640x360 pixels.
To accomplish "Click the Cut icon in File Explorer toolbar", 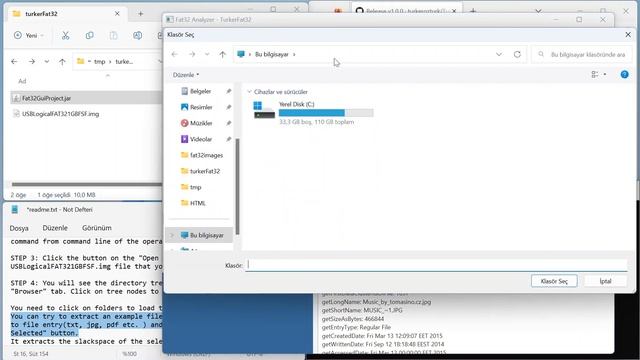I will click(65, 36).
